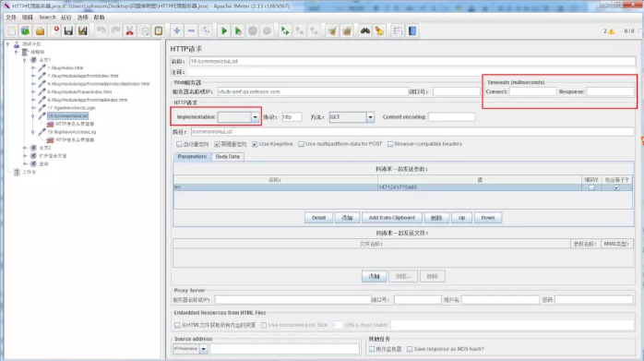Click the New test plan icon
The height and width of the screenshot is (361, 644).
pyautogui.click(x=11, y=30)
